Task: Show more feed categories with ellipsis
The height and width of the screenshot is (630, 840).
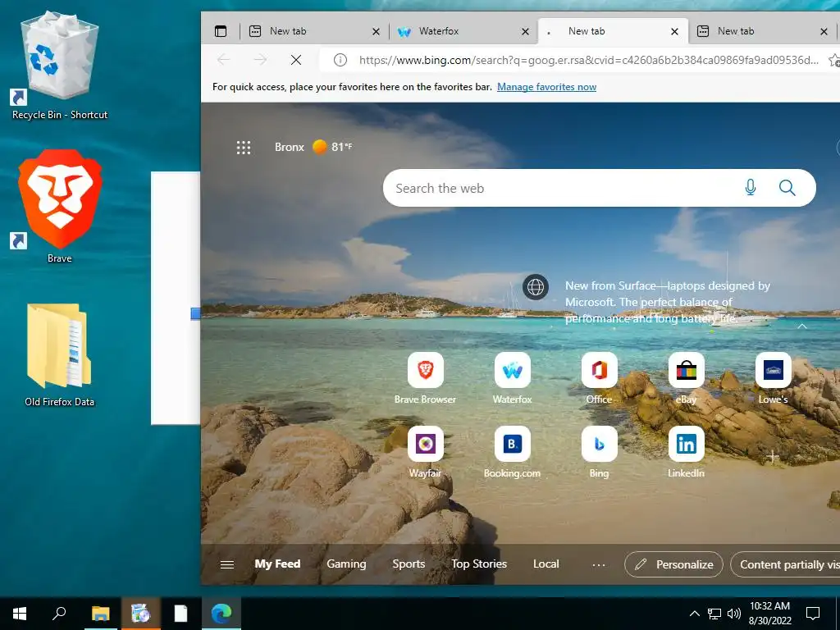Action: pyautogui.click(x=598, y=564)
